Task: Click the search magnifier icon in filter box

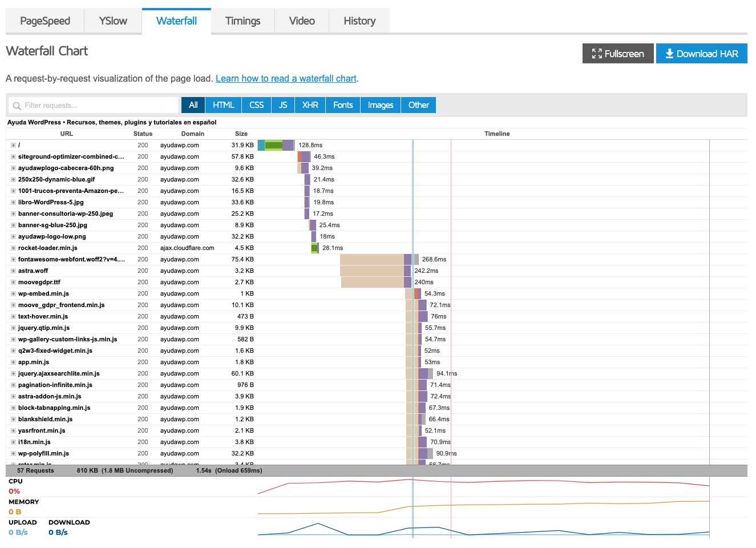Action: (x=17, y=106)
